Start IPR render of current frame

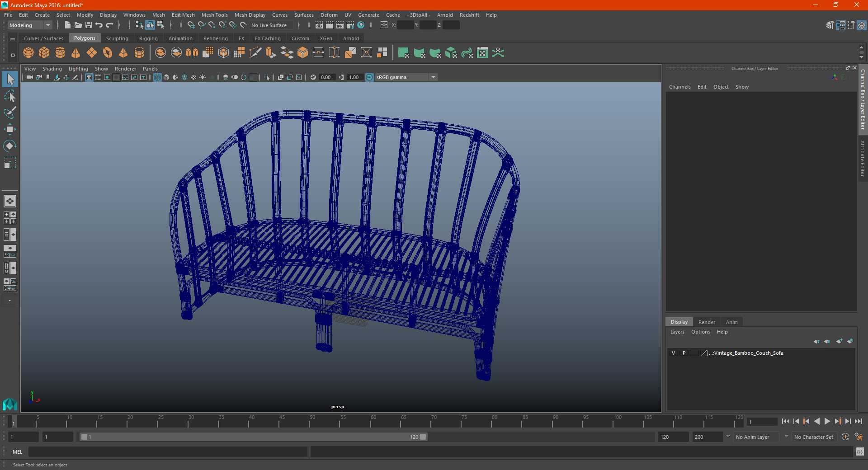point(340,25)
